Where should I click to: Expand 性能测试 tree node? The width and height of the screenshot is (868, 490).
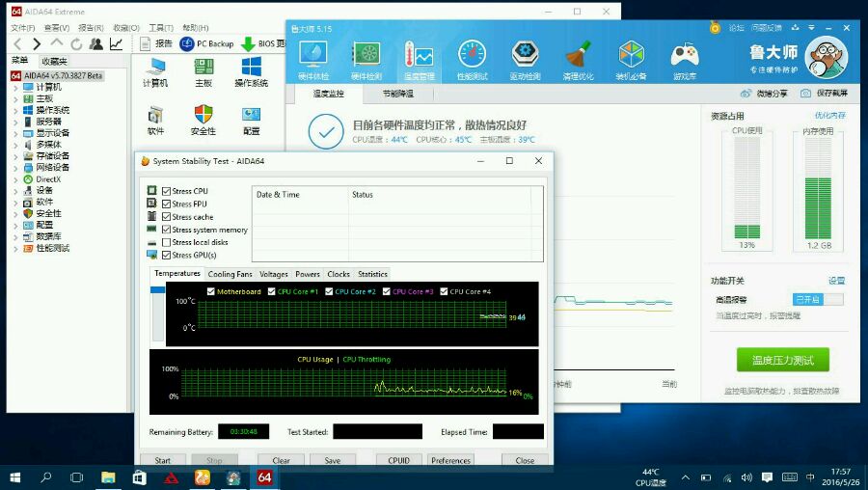(15, 249)
